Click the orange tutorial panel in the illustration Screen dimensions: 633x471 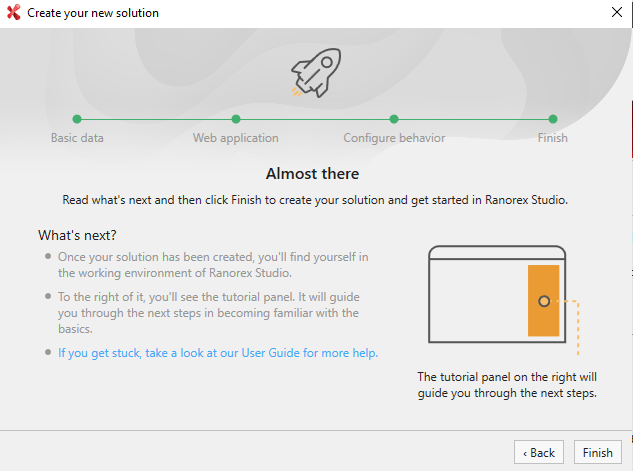543,301
